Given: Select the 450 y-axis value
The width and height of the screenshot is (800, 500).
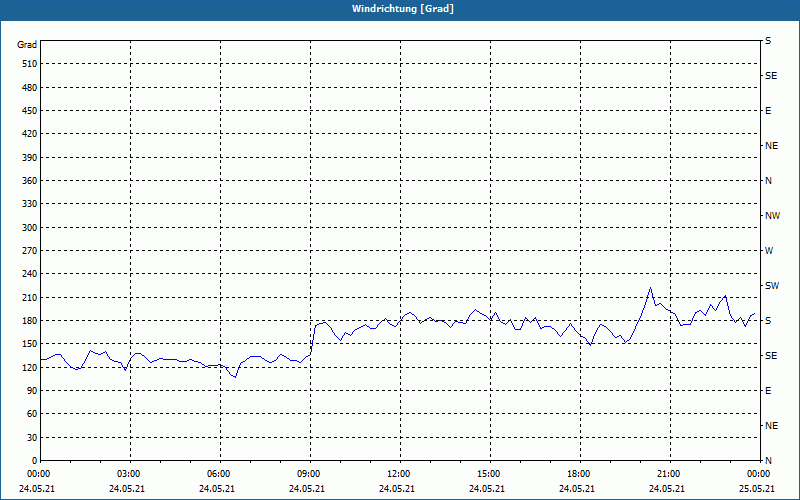Looking at the screenshot, I should 30,111.
